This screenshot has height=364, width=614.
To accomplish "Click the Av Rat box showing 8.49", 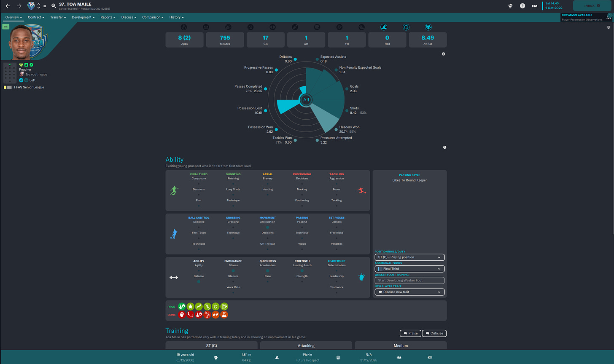I will (x=428, y=40).
